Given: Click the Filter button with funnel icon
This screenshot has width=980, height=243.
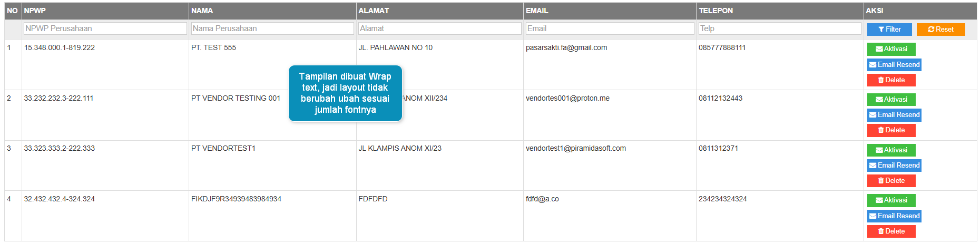Looking at the screenshot, I should click(889, 30).
